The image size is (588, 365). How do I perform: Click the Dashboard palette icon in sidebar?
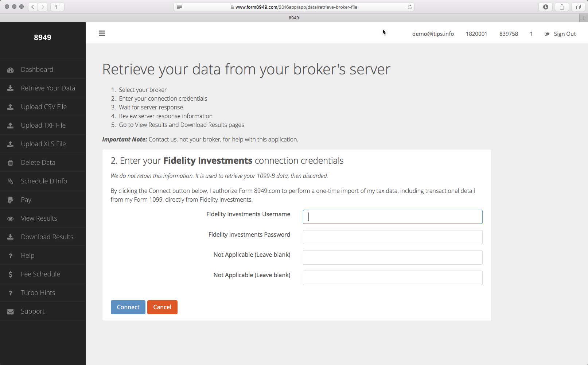11,70
